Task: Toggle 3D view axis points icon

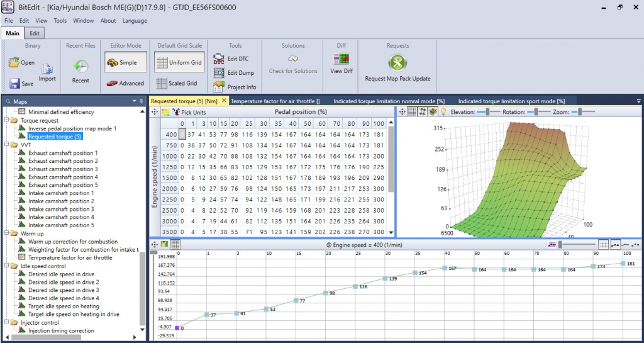Action: click(x=423, y=111)
